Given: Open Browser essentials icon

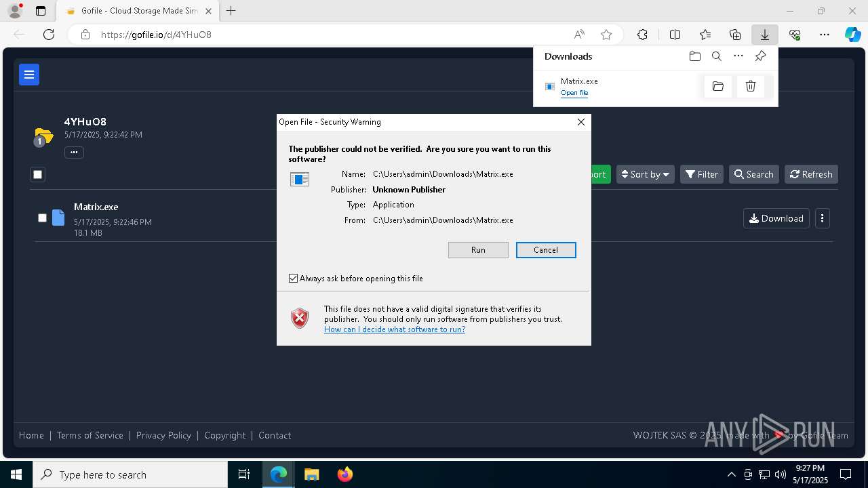Looking at the screenshot, I should (795, 35).
